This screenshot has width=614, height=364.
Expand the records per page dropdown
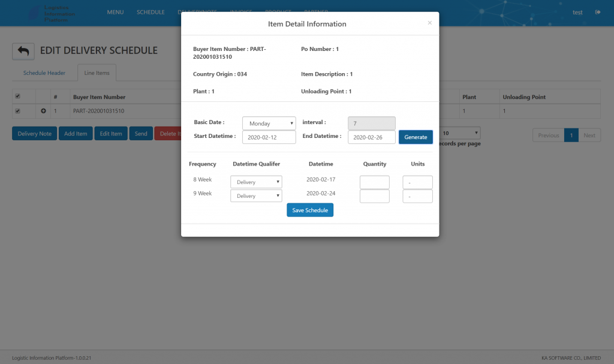(x=460, y=133)
